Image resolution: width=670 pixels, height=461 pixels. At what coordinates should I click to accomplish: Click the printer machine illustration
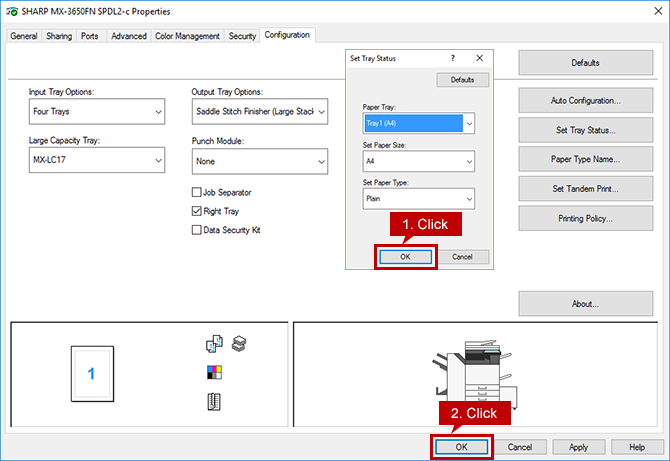click(474, 374)
